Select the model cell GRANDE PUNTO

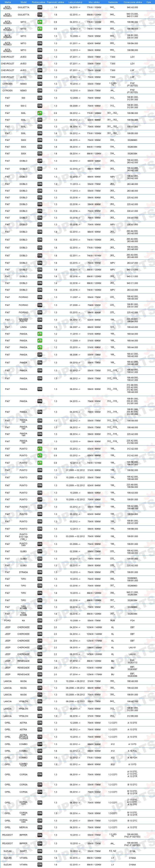coord(23,320)
